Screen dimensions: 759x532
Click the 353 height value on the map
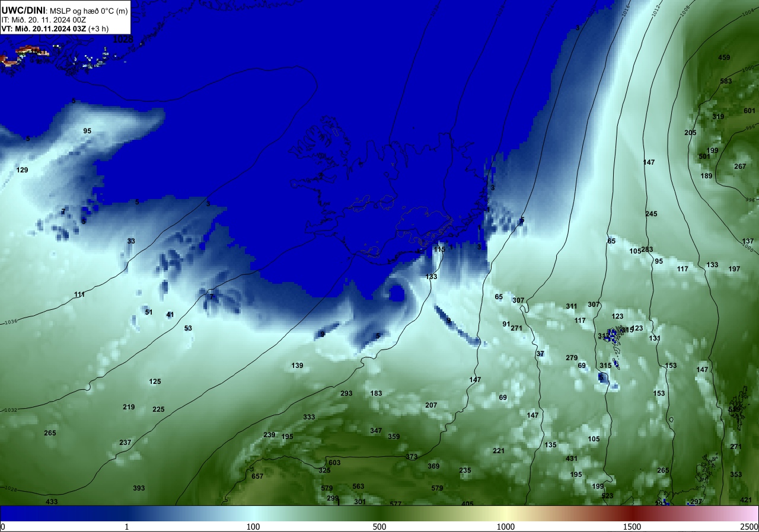(736, 475)
